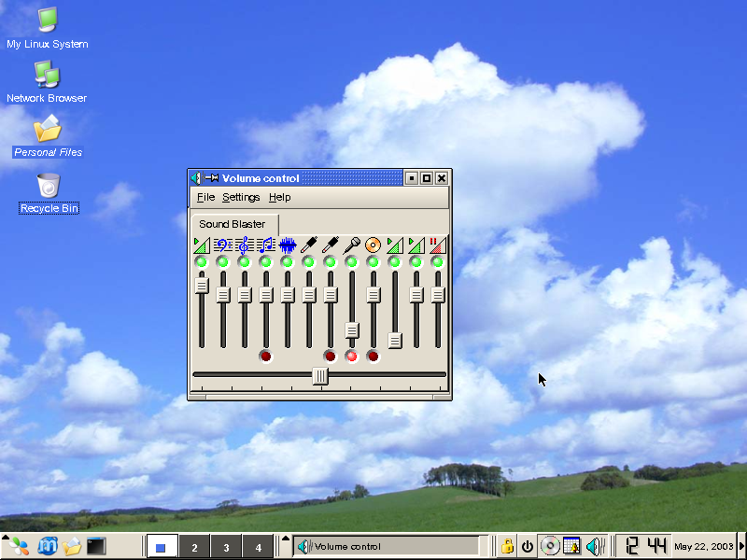
Task: Launch the blue 'm' browser icon on the taskbar
Action: point(48,546)
